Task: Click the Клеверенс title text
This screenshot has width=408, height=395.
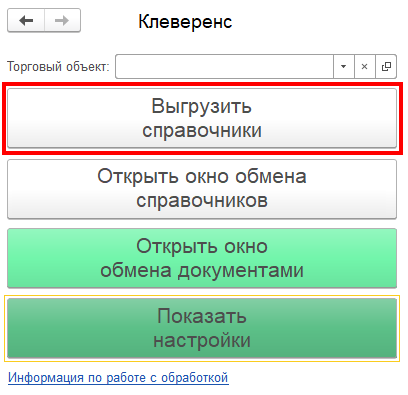Action: click(185, 22)
